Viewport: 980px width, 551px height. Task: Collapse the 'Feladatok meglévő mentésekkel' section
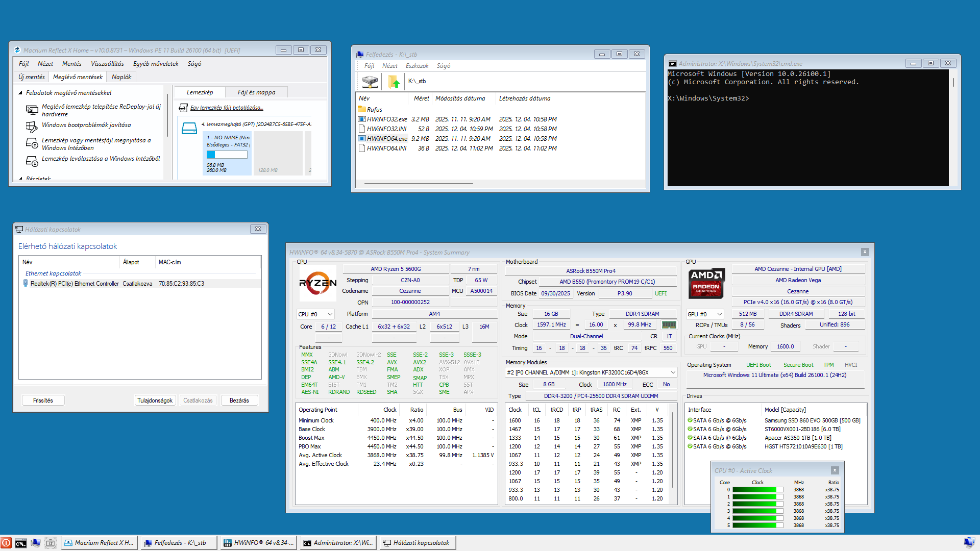pyautogui.click(x=20, y=93)
